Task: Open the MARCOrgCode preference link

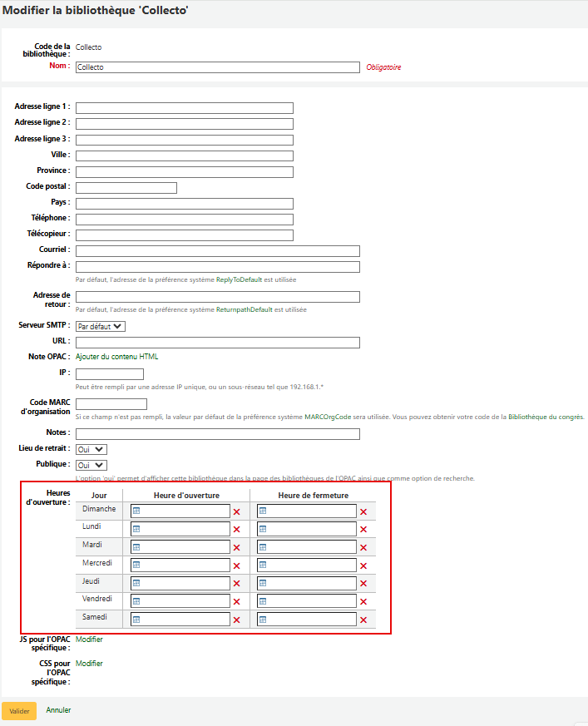Action: tap(328, 417)
